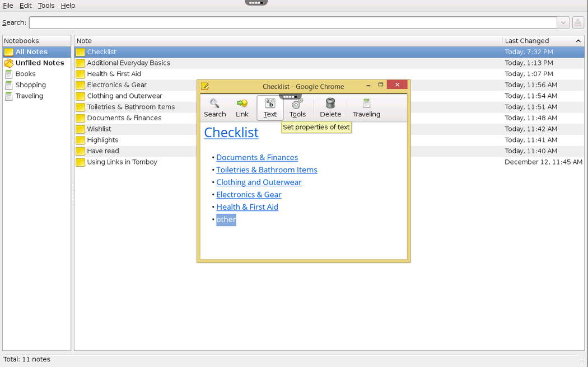
Task: Open the Text properties tool
Action: click(270, 107)
